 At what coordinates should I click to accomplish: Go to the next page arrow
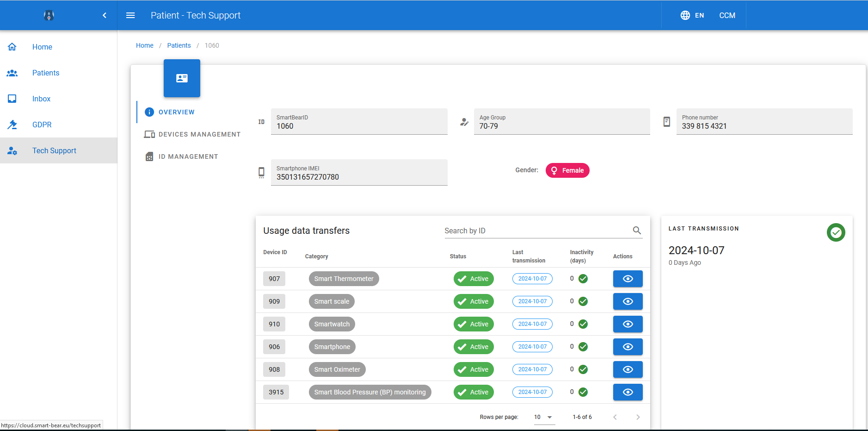pos(638,417)
